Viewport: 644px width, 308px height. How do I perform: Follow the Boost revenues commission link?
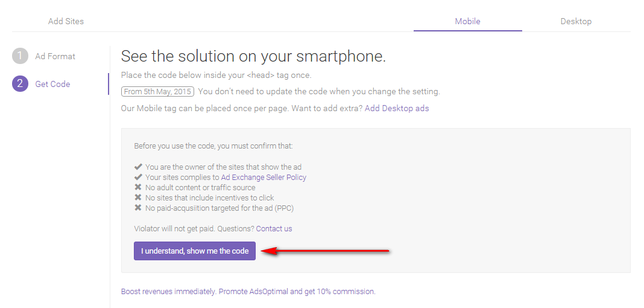pyautogui.click(x=248, y=291)
